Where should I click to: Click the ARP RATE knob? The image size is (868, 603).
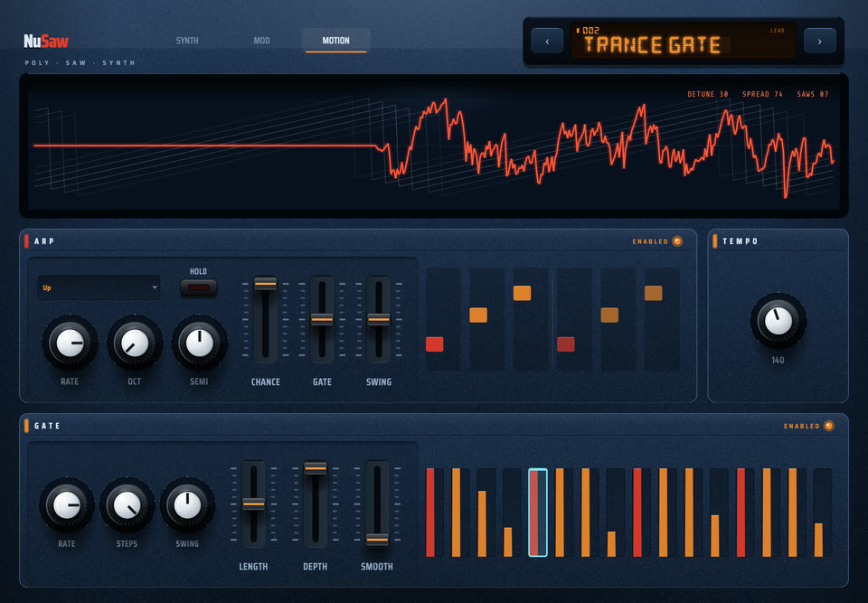(x=71, y=344)
